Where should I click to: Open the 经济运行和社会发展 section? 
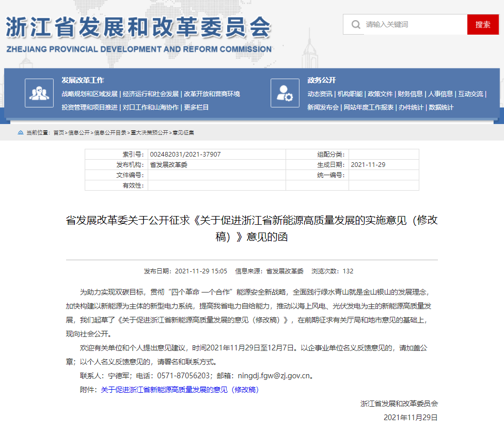(151, 95)
